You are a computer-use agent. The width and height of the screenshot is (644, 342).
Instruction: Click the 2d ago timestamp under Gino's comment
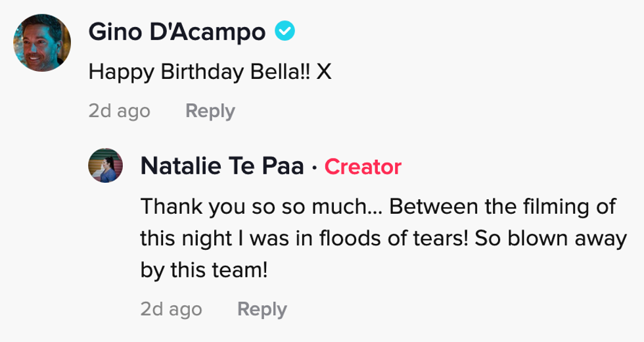[119, 111]
